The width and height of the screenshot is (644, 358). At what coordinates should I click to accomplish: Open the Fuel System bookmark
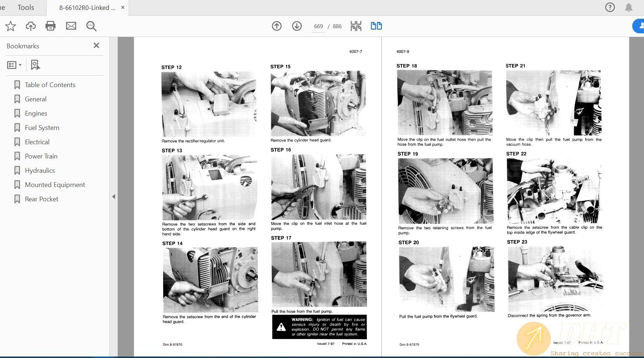click(42, 128)
